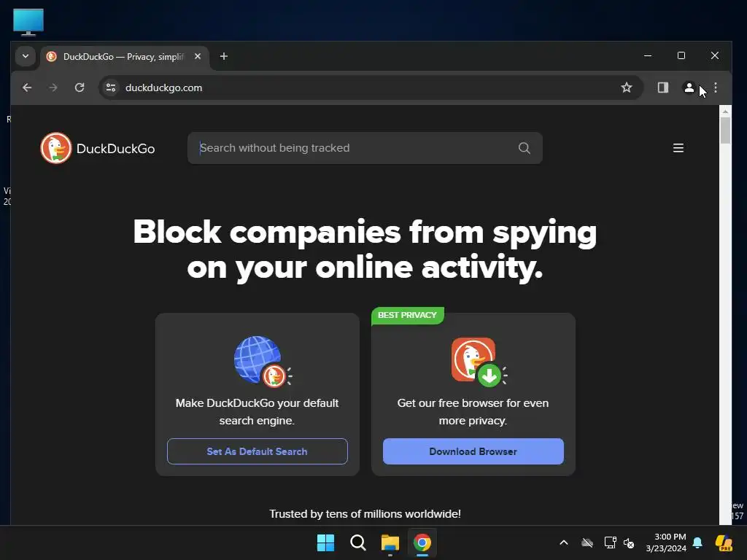Open Chrome side panel icon
This screenshot has width=747, height=560.
point(662,87)
